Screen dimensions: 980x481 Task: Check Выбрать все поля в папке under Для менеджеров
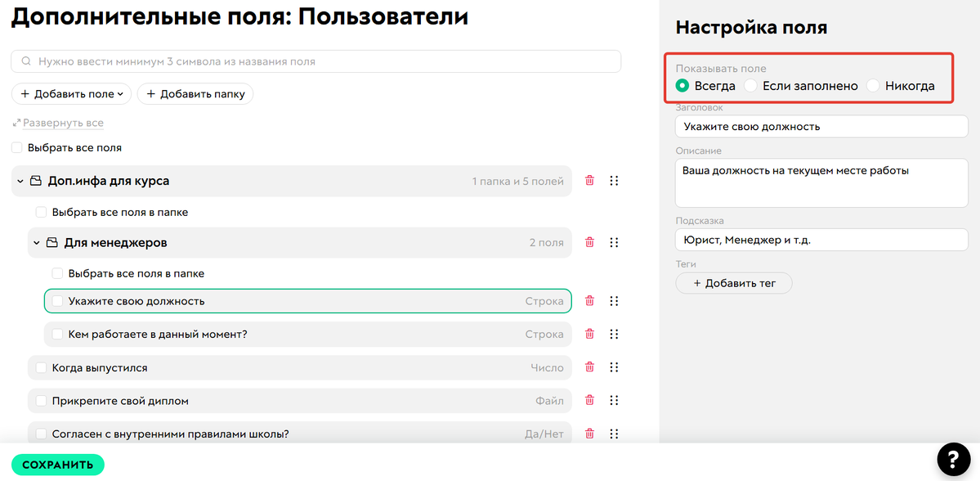[x=57, y=273]
